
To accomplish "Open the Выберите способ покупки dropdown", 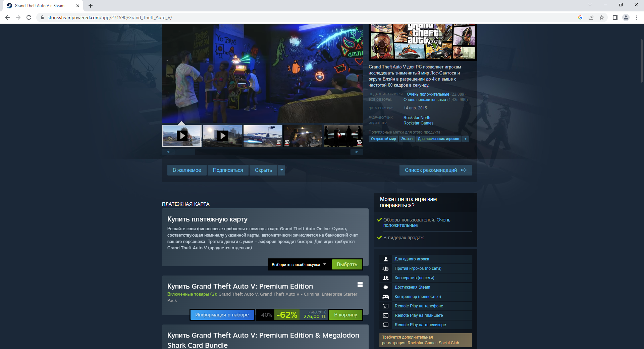I will 299,264.
